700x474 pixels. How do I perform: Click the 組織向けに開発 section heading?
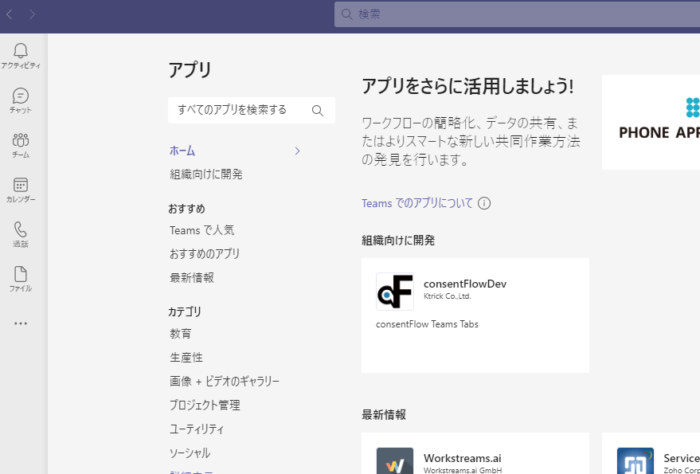(398, 241)
